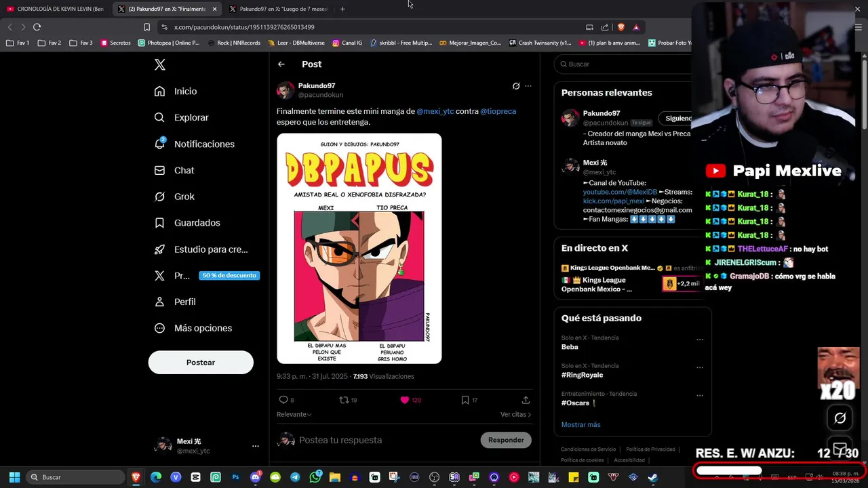Open Perfil in the X sidebar

(174, 302)
